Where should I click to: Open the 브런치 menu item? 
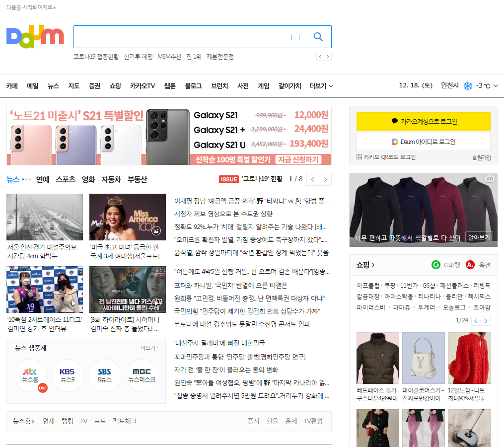pos(219,86)
